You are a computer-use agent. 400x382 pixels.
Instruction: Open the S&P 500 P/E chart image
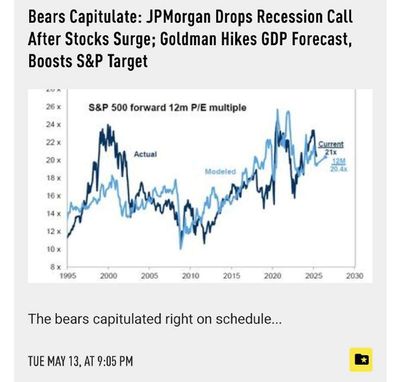tap(200, 186)
